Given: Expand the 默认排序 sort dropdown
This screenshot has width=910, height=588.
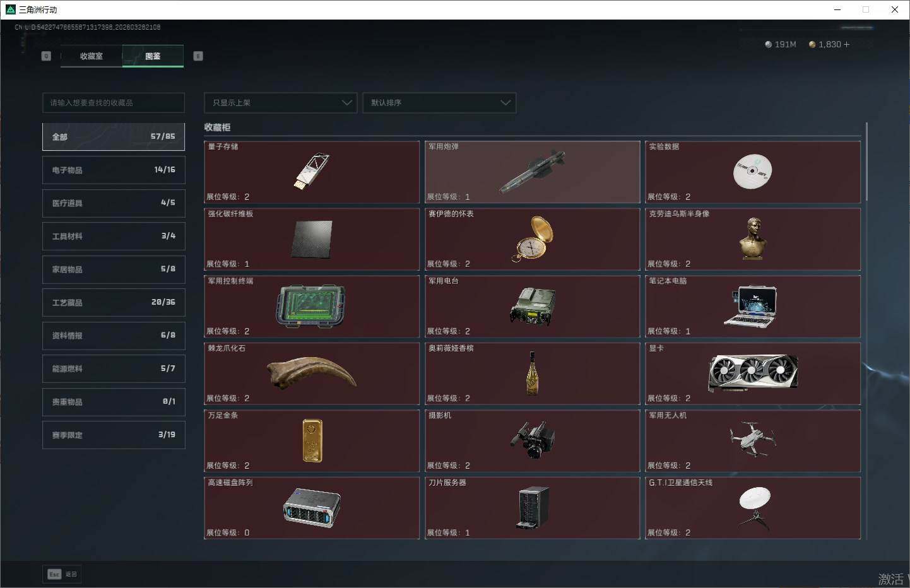Looking at the screenshot, I should (439, 103).
